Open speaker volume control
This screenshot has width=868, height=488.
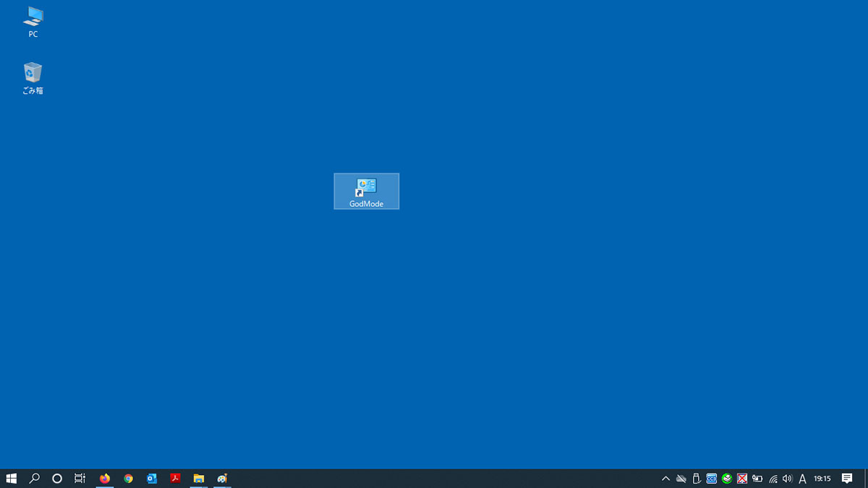point(788,479)
